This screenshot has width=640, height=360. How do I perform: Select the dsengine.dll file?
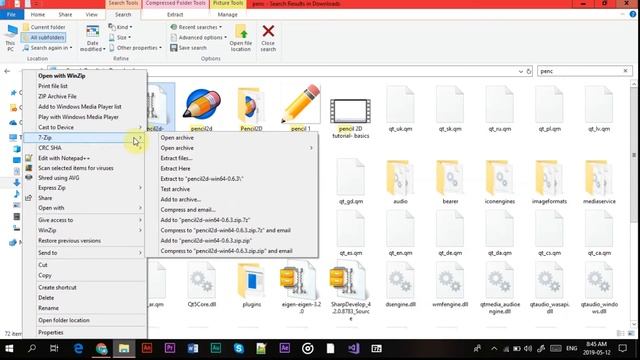[400, 281]
